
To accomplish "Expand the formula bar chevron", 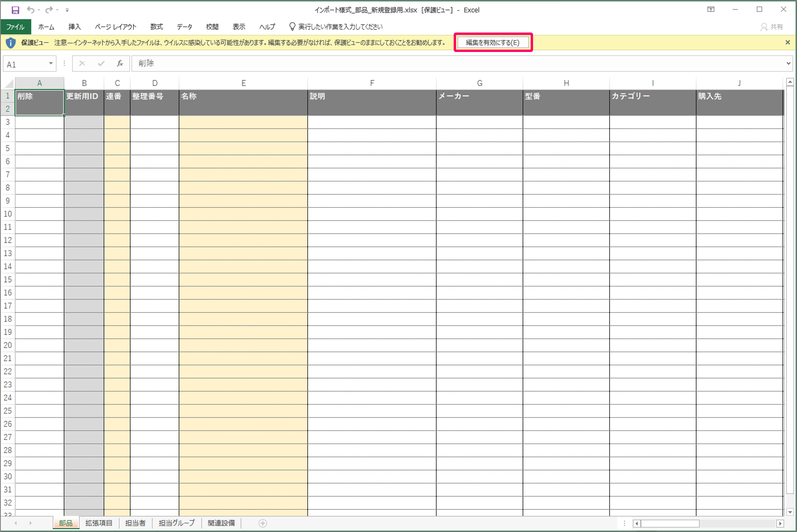I will [788, 63].
